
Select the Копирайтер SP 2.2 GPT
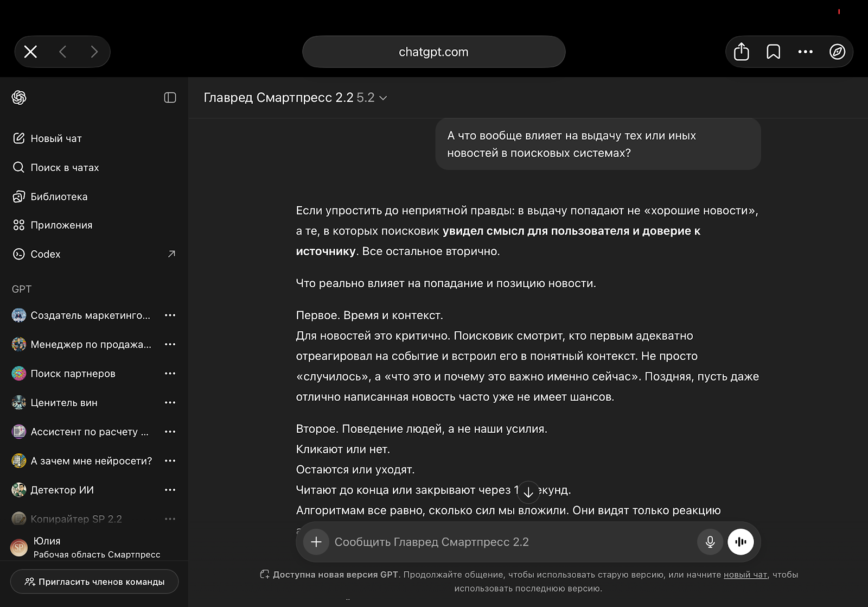76,519
